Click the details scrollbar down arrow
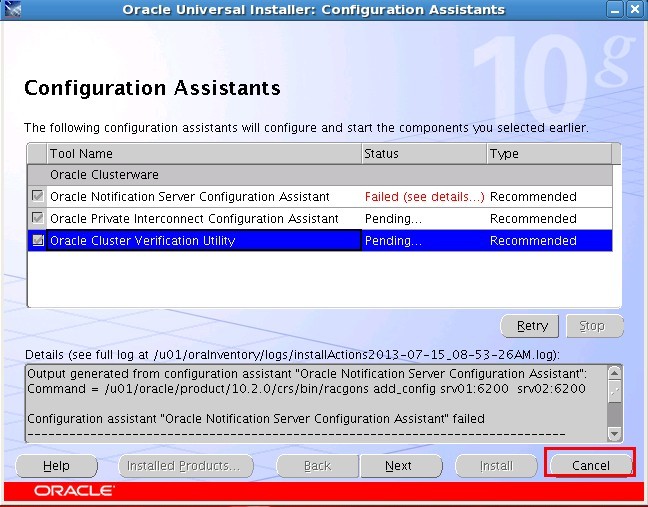Image resolution: width=648 pixels, height=507 pixels. point(615,433)
